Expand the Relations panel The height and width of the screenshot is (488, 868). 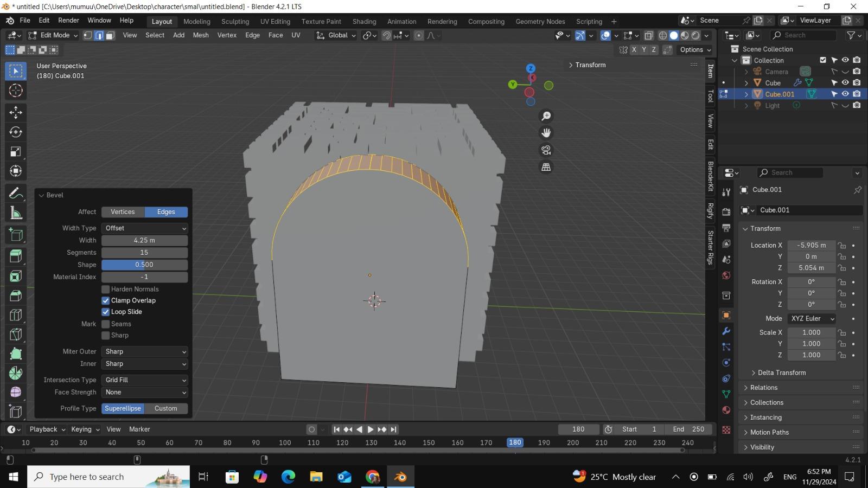764,387
